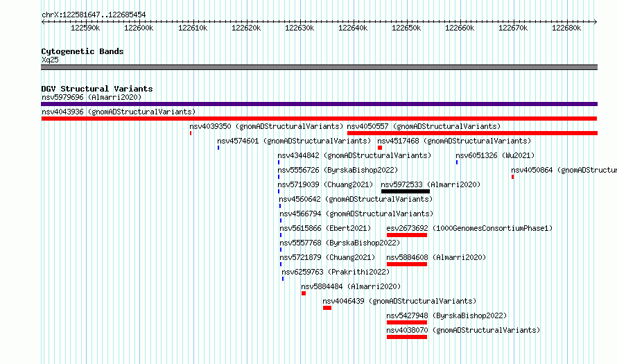
Task: Click the 122630k ruler position
Action: 299,28
